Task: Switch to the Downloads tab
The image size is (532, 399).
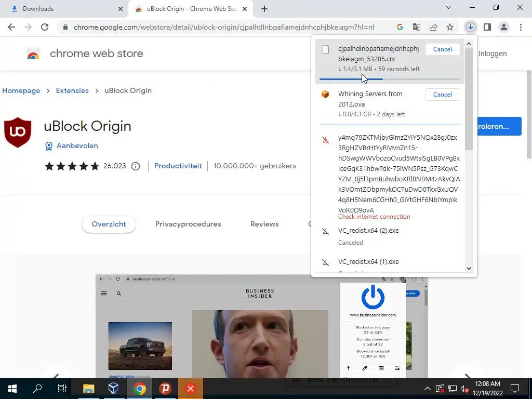Action: (x=66, y=9)
